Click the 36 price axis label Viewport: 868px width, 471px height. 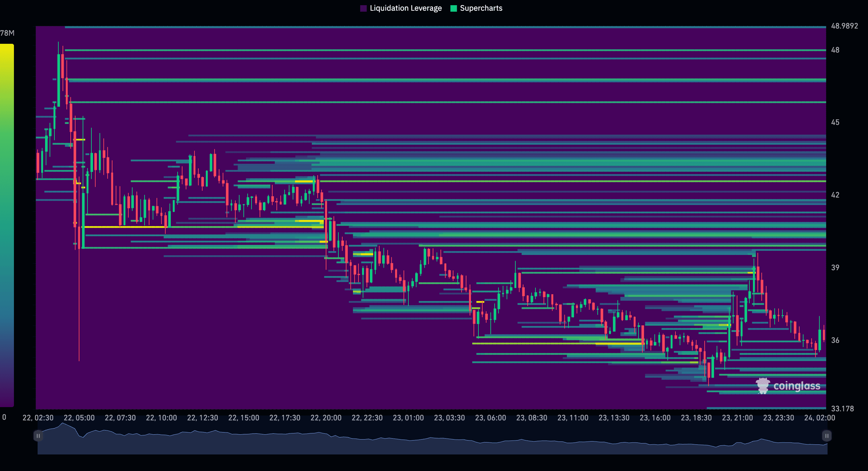pos(835,340)
